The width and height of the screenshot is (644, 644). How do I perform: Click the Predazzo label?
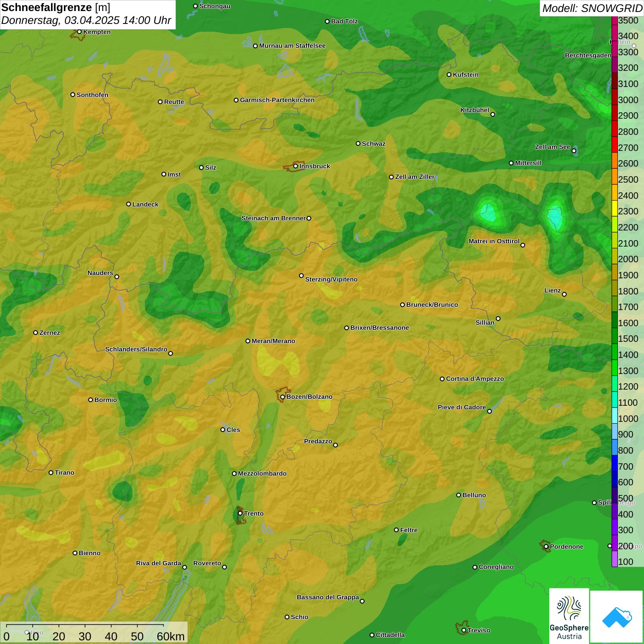tap(318, 441)
